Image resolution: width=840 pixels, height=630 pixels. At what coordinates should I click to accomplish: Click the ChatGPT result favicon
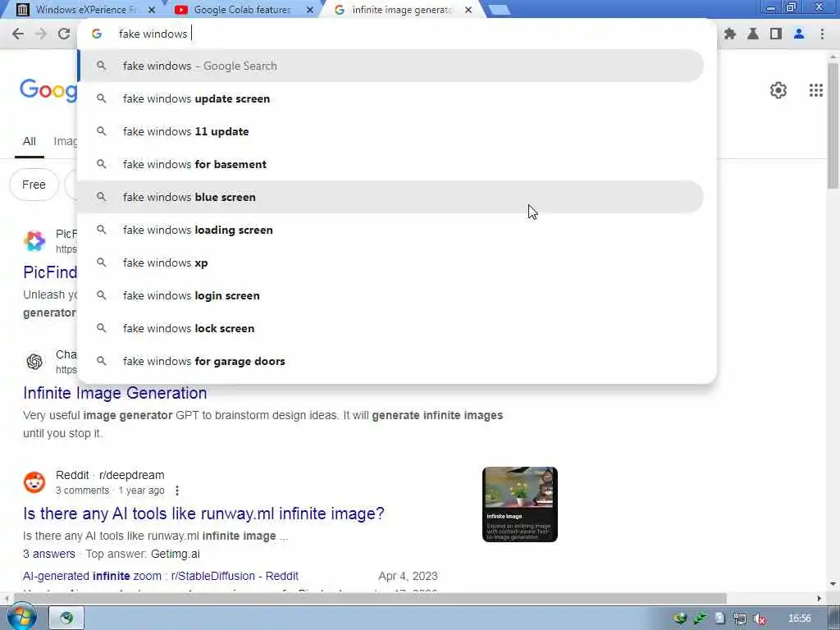point(34,362)
